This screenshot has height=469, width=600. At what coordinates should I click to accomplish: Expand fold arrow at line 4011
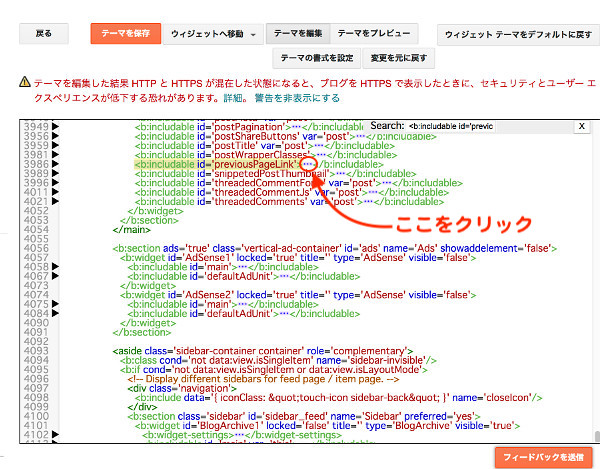pos(55,192)
